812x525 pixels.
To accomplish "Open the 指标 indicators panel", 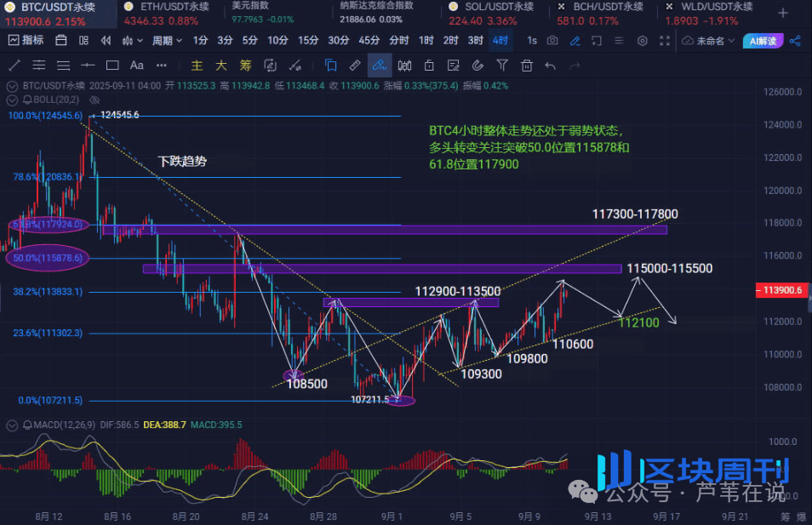I will coord(26,40).
